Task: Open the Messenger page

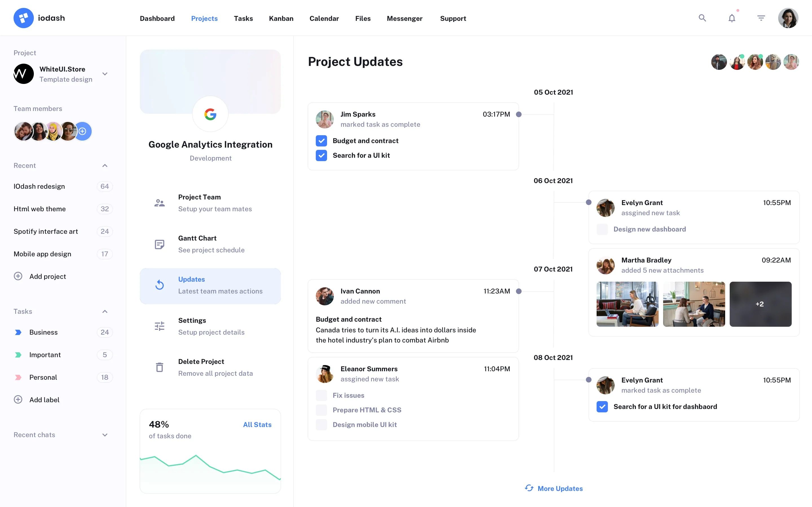Action: 405,18
